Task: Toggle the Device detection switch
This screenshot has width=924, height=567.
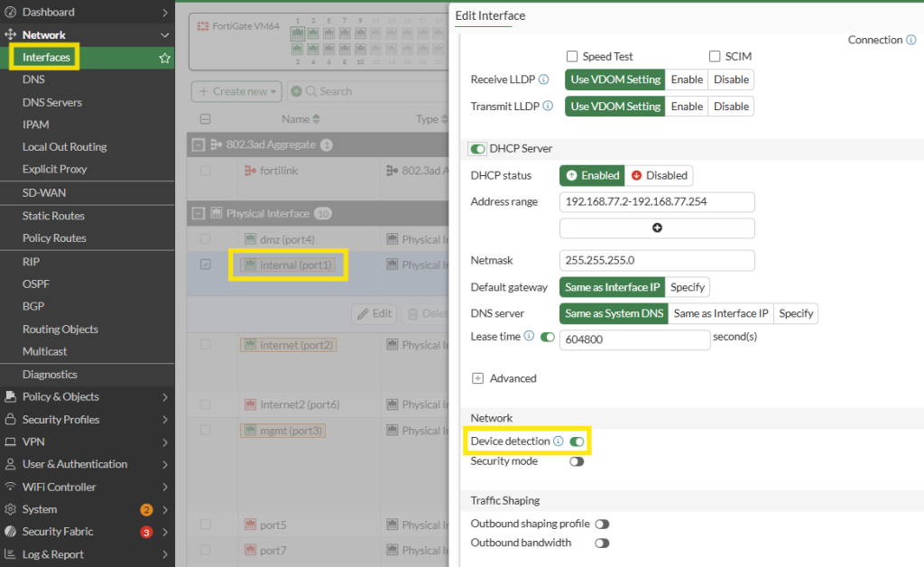Action: [577, 442]
